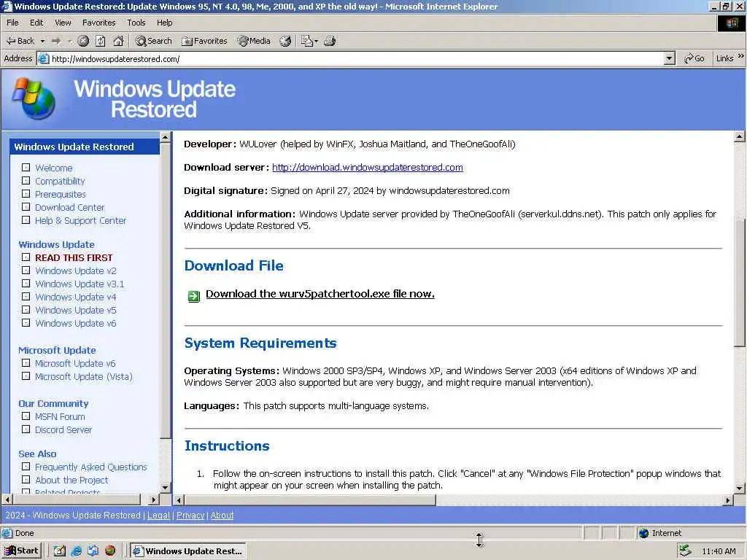Viewport: 747px width, 560px height.
Task: Select the Windows Update v6 link
Action: coord(76,323)
